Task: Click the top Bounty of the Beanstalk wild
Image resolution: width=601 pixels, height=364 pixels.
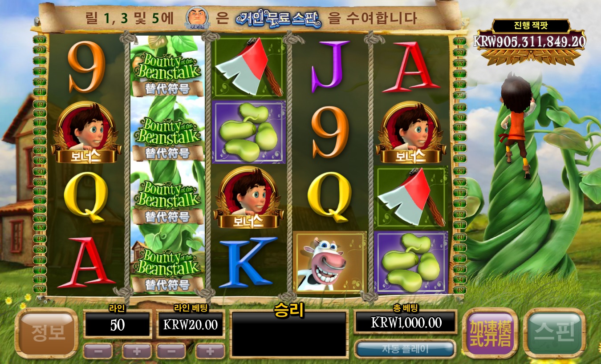Action: point(167,74)
